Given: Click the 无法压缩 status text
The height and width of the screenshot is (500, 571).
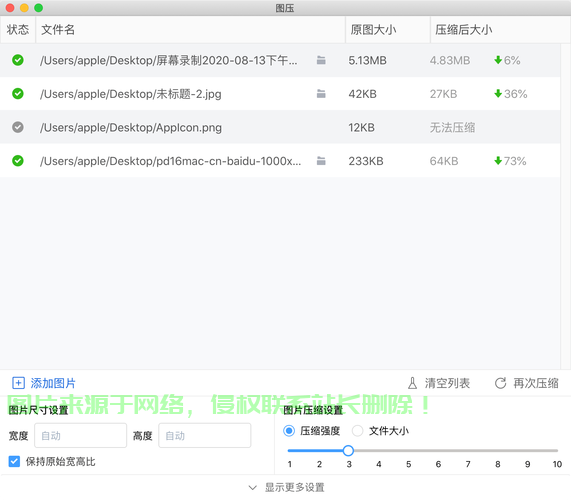Looking at the screenshot, I should (x=452, y=127).
